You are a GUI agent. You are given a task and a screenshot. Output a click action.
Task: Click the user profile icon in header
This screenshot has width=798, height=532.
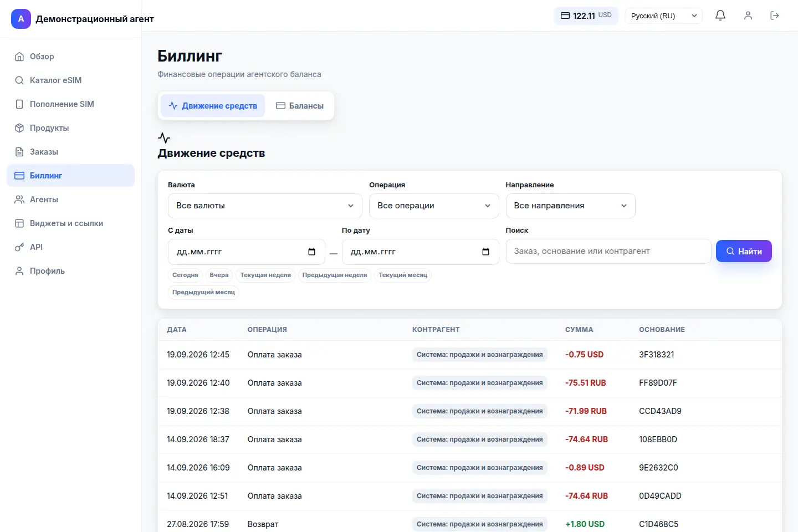748,16
